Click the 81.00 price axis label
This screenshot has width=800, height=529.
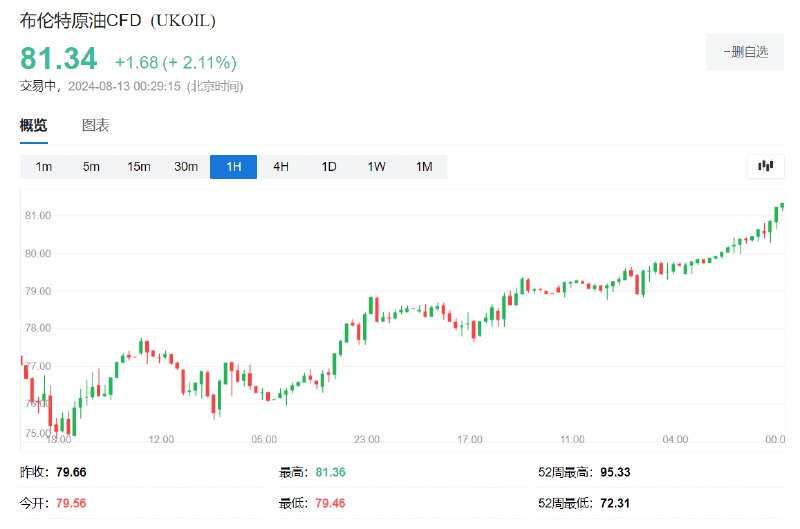[x=38, y=215]
